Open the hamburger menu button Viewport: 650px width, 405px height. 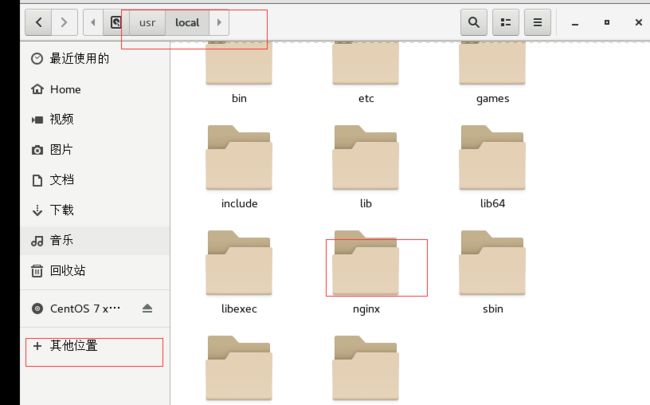538,22
